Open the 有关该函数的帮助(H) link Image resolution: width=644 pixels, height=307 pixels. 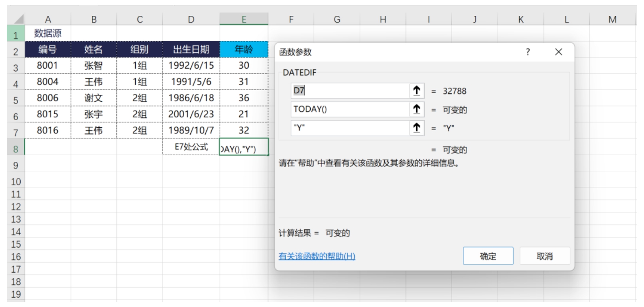(x=317, y=256)
